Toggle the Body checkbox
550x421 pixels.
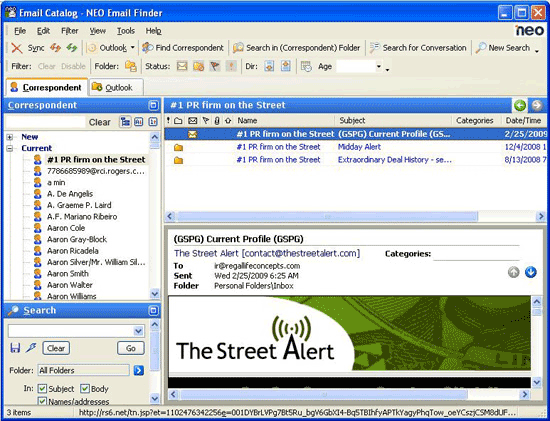coord(85,389)
